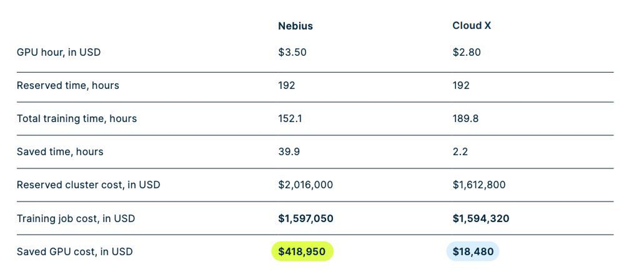Select the Reserved cluster cost row label
This screenshot has height=274, width=644.
pos(88,185)
